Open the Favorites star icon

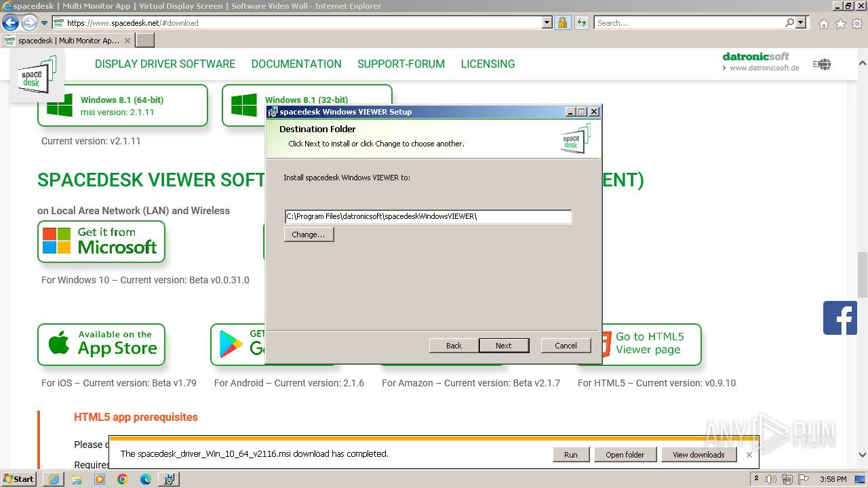pos(840,24)
